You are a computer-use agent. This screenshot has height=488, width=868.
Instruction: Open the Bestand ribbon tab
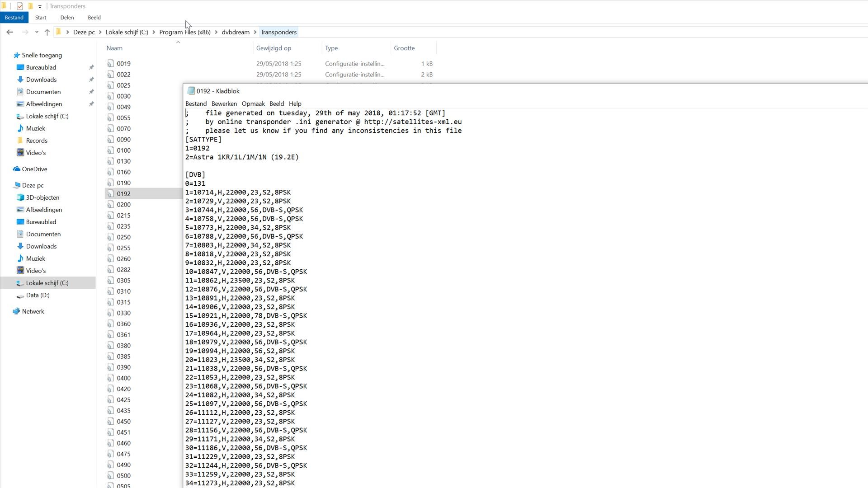pyautogui.click(x=14, y=18)
